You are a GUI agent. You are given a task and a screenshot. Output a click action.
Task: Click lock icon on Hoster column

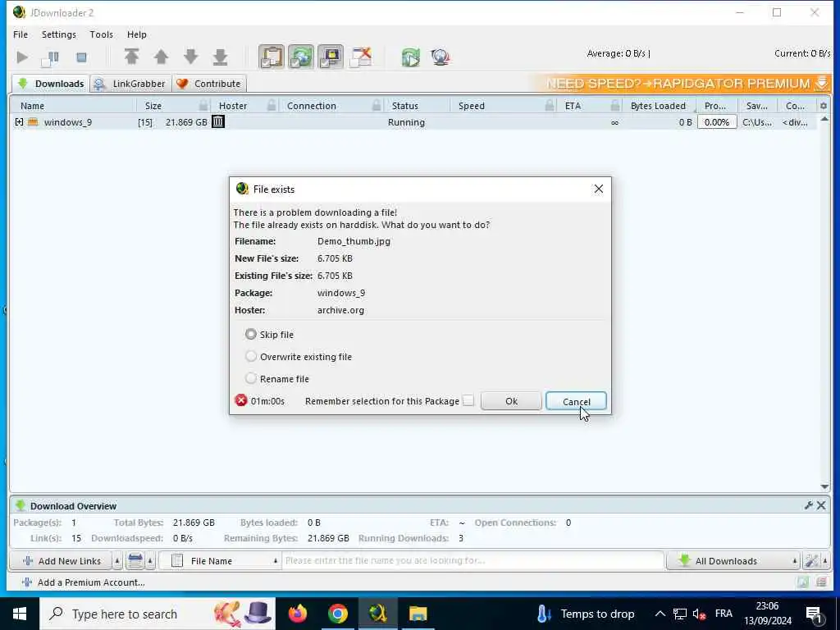(x=272, y=106)
